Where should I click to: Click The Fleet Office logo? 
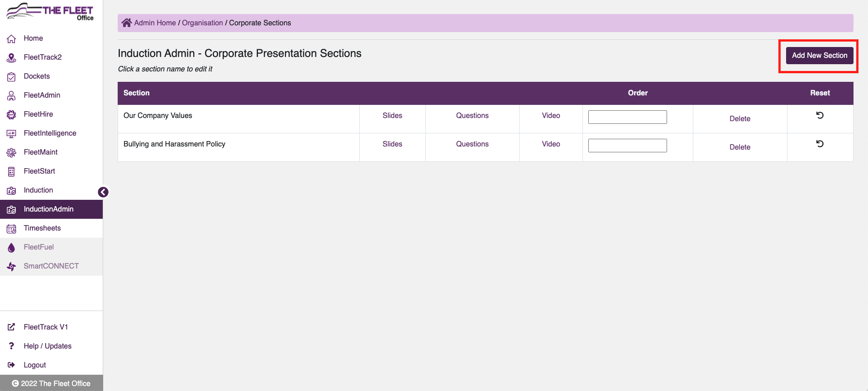click(50, 12)
